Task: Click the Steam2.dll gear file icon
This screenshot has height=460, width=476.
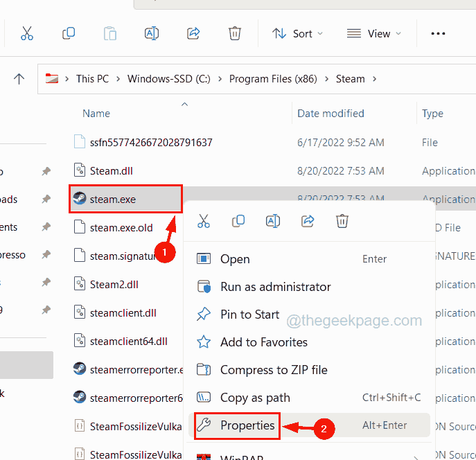Action: [80, 284]
